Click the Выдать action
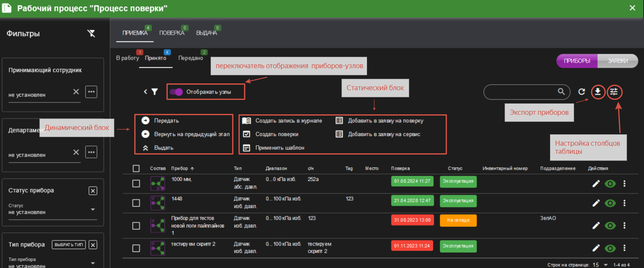The height and width of the screenshot is (268, 644). click(x=158, y=148)
